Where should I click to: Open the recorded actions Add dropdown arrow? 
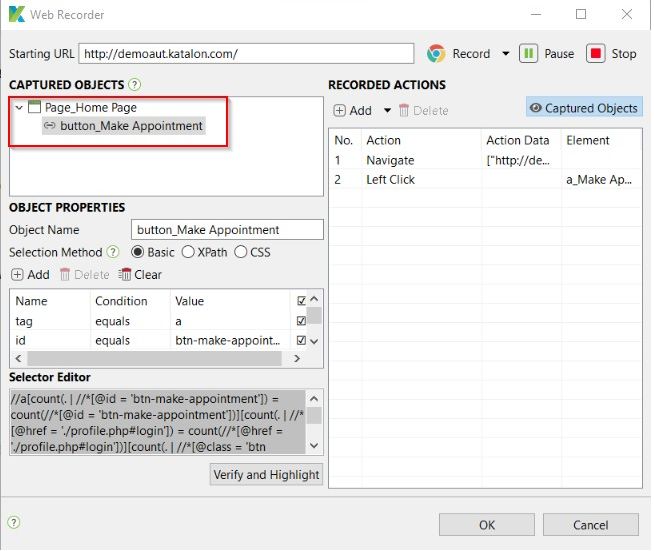[x=387, y=111]
